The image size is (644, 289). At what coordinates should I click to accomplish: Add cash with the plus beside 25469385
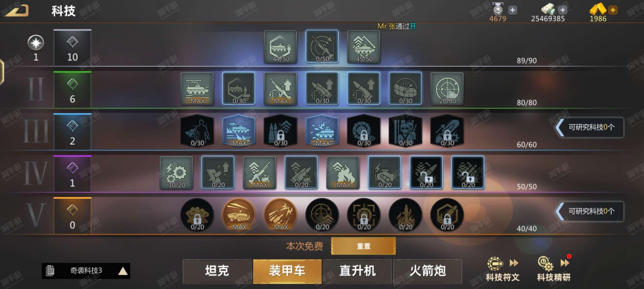(563, 10)
